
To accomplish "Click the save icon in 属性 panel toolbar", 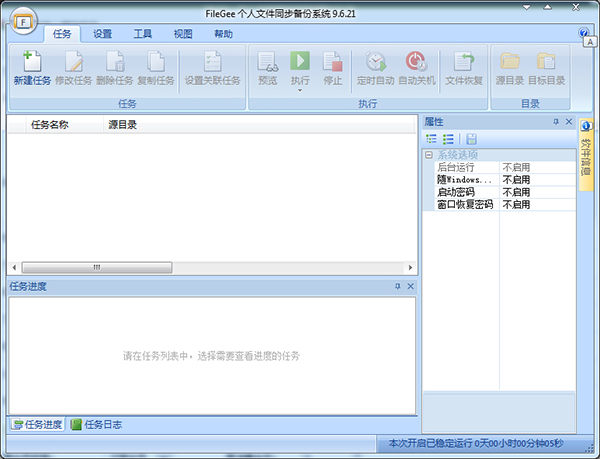I will pos(471,139).
